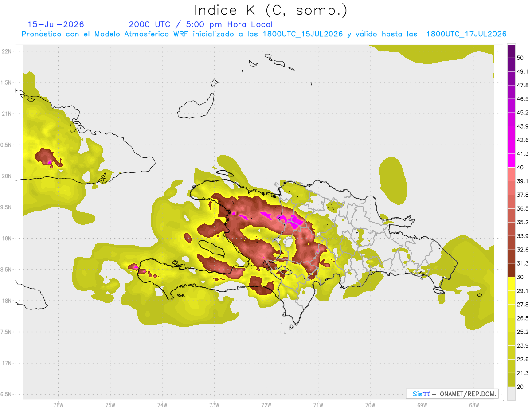Image resolution: width=532 pixels, height=411 pixels.
Task: Click the colorbar value label '41.3'
Action: click(522, 154)
